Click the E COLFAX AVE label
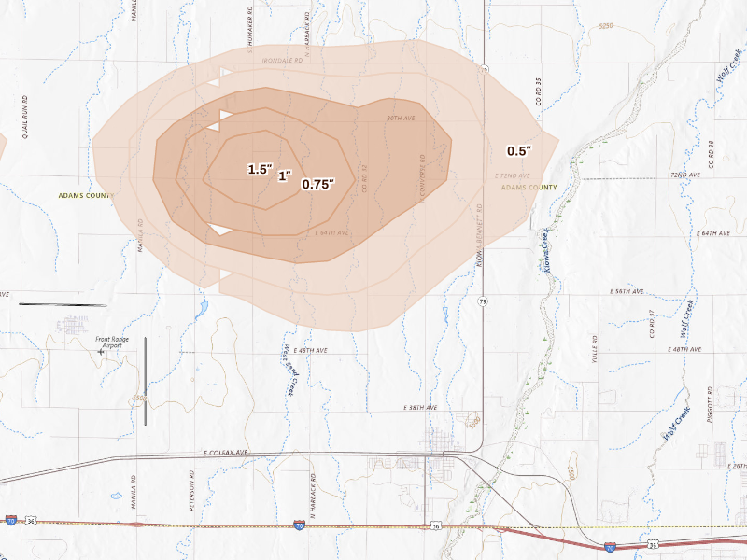Screen dimensions: 747x560 [226, 453]
